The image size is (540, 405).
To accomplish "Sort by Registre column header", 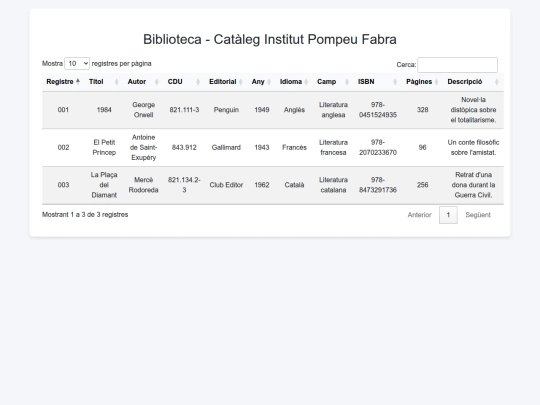I will pos(63,82).
